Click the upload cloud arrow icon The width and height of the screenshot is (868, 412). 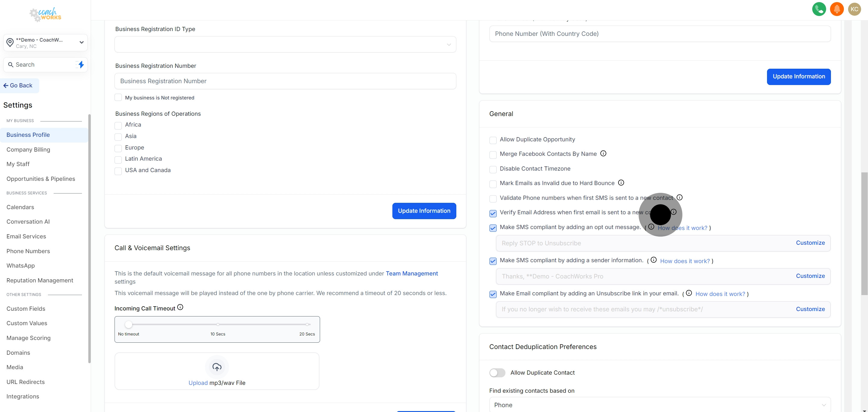(x=217, y=367)
